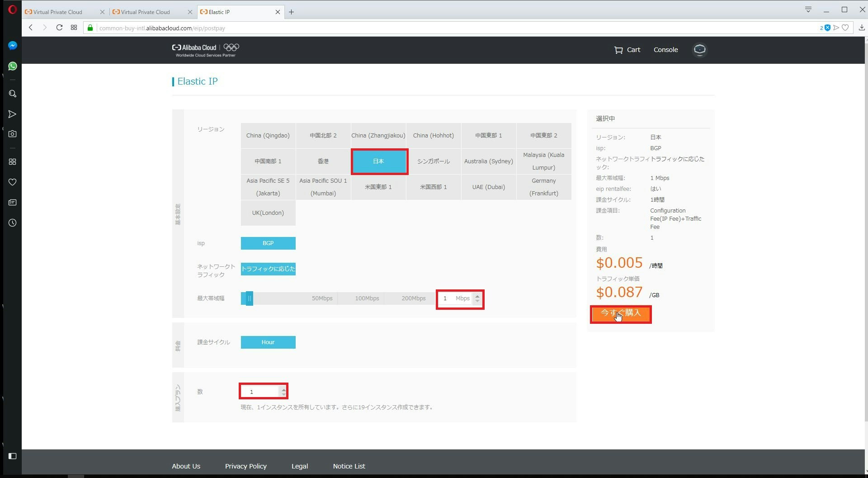Select 米国西部 1 region

[x=434, y=187]
